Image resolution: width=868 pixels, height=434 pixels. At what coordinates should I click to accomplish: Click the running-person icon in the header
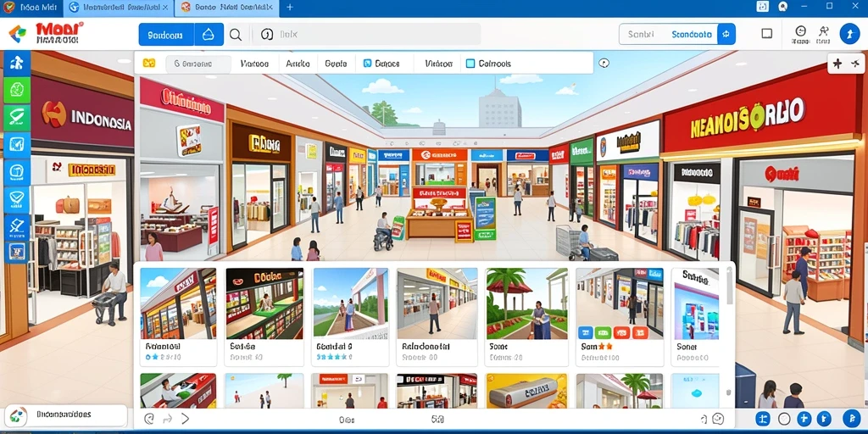coord(823,31)
